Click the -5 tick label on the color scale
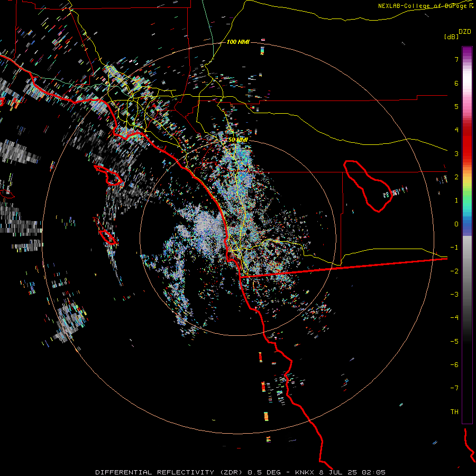 click(x=454, y=342)
